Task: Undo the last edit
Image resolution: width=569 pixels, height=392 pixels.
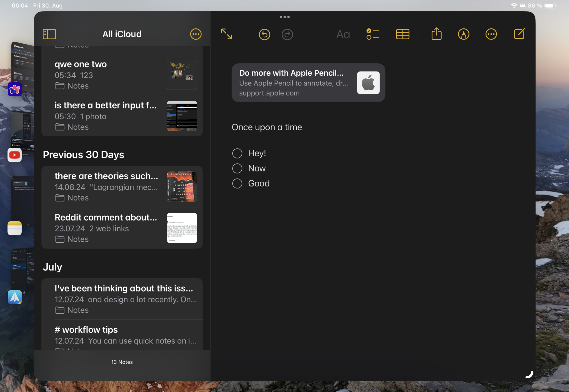Action: (x=264, y=35)
